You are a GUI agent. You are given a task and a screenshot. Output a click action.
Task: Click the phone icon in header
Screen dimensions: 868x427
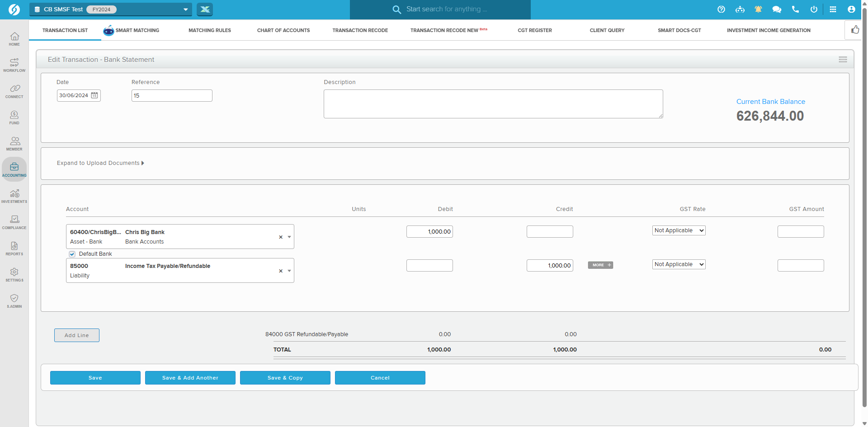coord(795,9)
